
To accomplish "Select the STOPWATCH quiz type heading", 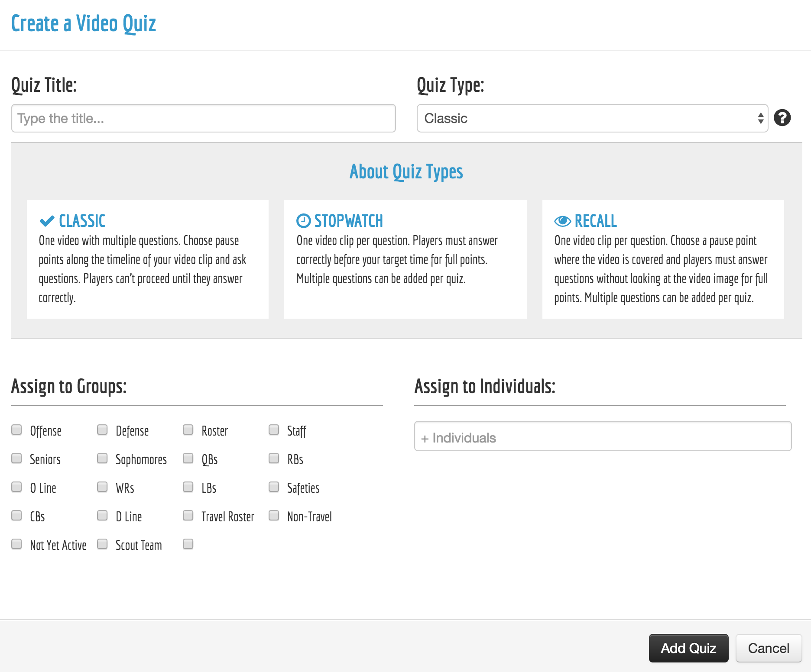I will pos(348,221).
